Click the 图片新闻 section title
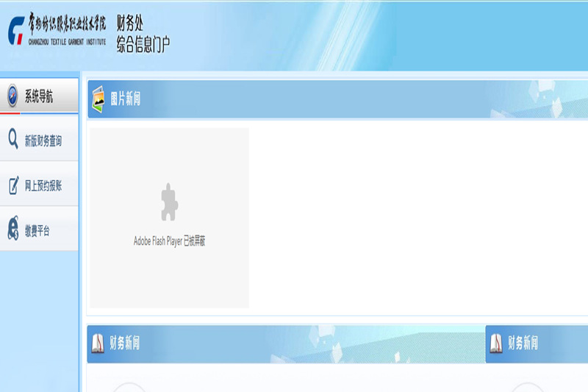 point(126,99)
